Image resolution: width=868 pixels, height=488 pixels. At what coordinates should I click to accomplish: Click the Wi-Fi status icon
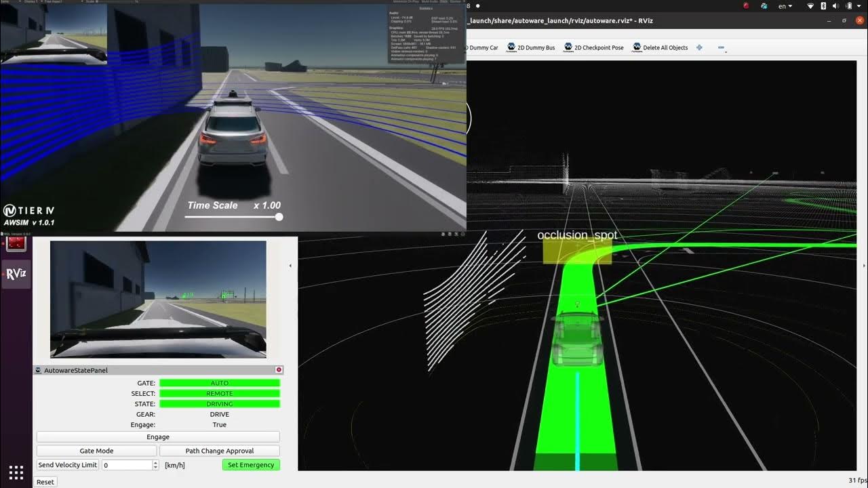point(810,6)
